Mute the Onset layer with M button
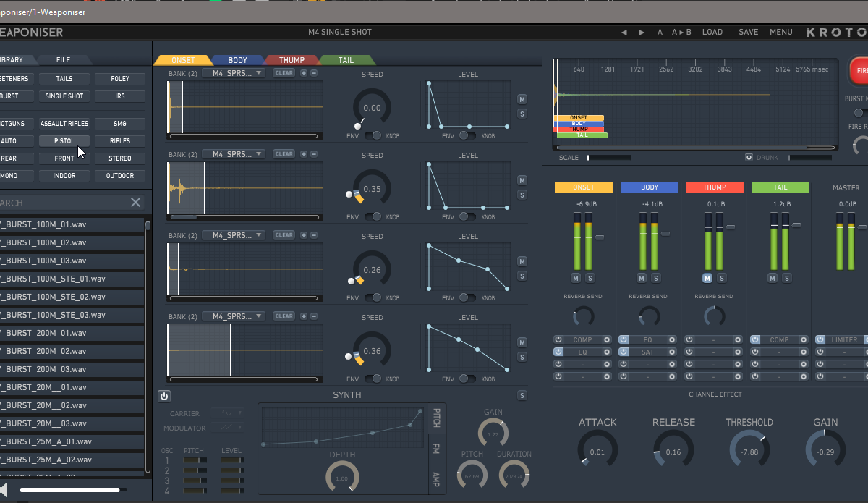868x503 pixels. click(522, 99)
